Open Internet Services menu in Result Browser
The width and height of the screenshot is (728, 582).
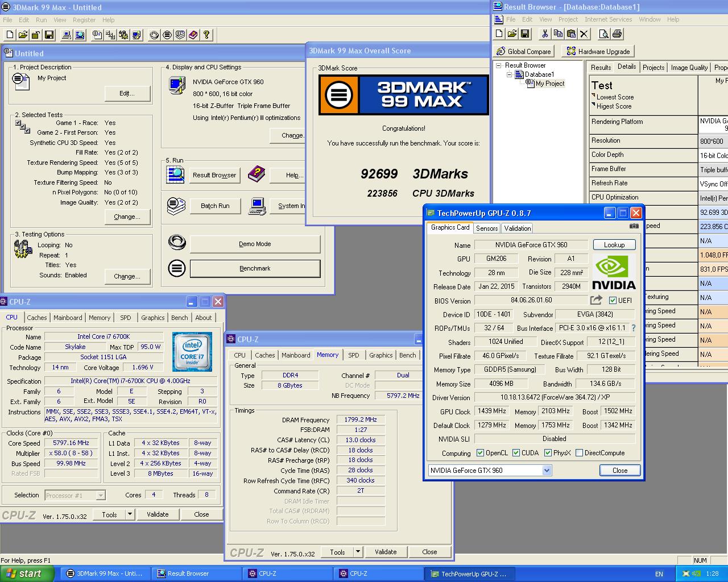pos(608,19)
